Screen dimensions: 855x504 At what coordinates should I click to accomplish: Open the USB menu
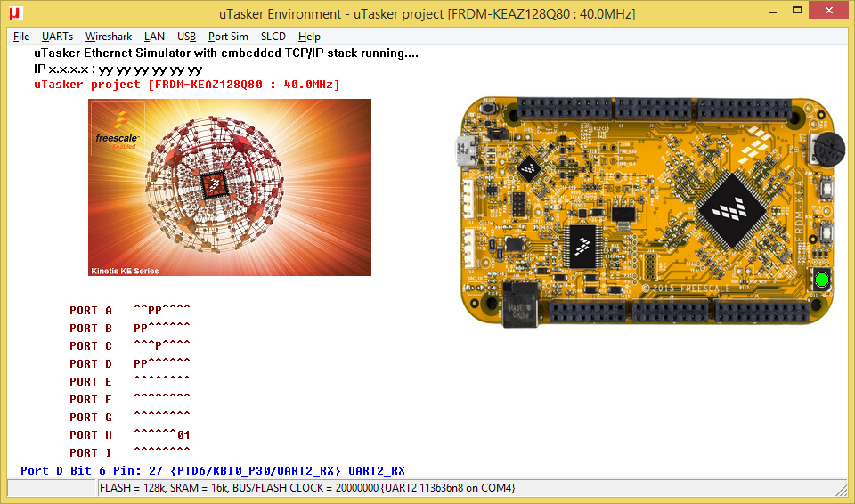[x=186, y=37]
